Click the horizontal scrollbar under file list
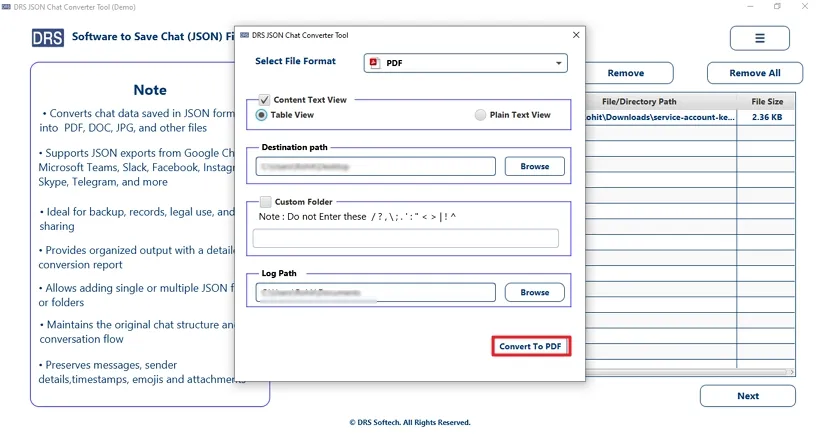This screenshot has width=820, height=437. pos(688,372)
